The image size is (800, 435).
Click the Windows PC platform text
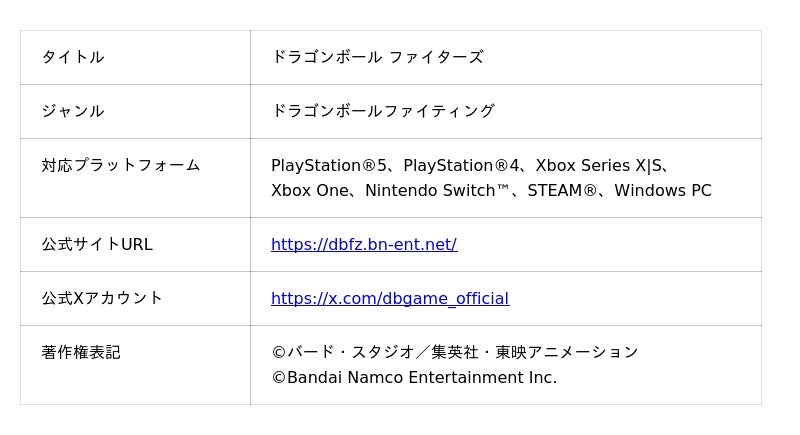tap(662, 190)
